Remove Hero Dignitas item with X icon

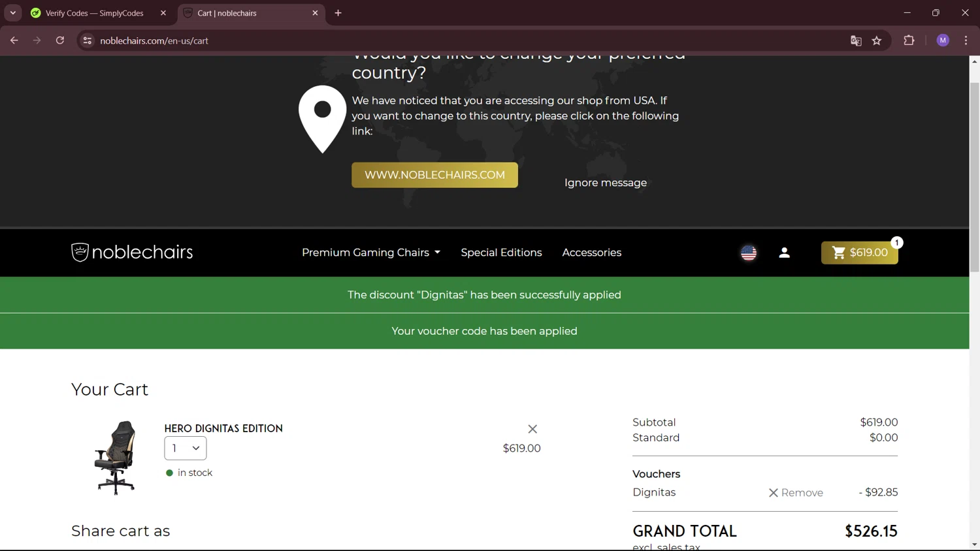[532, 429]
